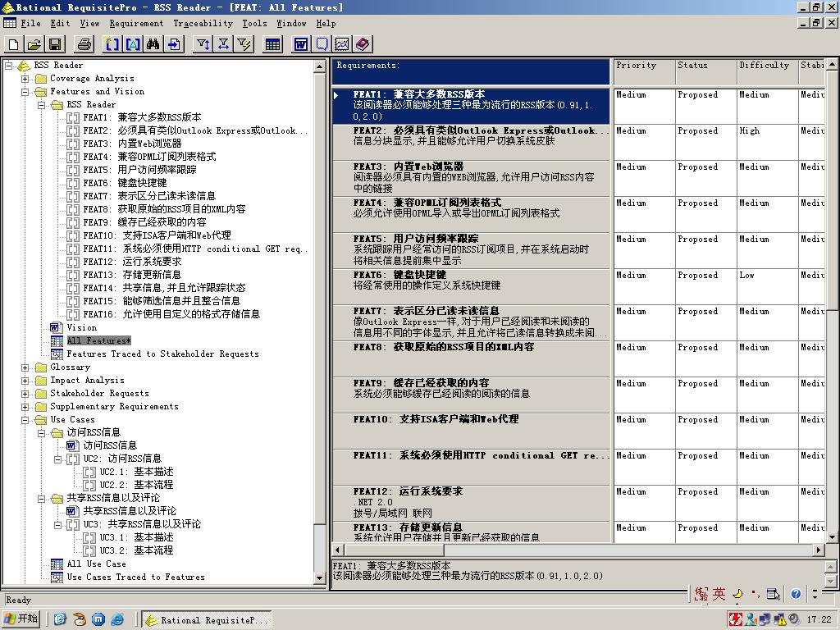
Task: Click the bracket-with-triangle requirement icon
Action: [132, 44]
